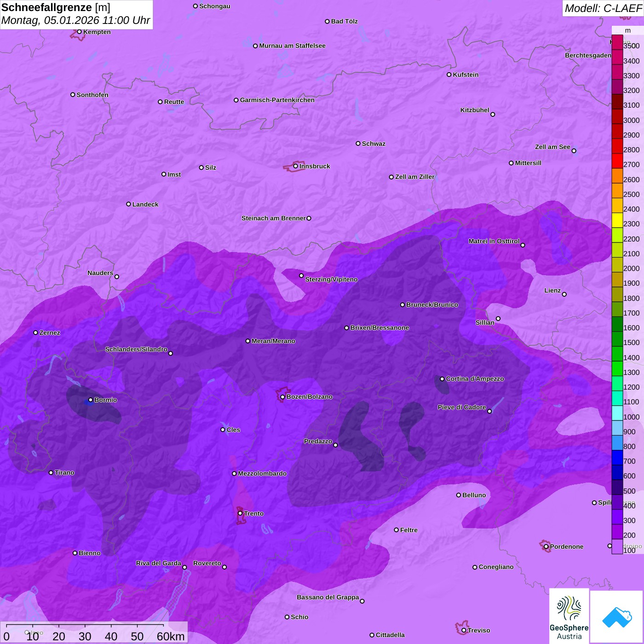Click the Bad Tölz label

coord(345,21)
